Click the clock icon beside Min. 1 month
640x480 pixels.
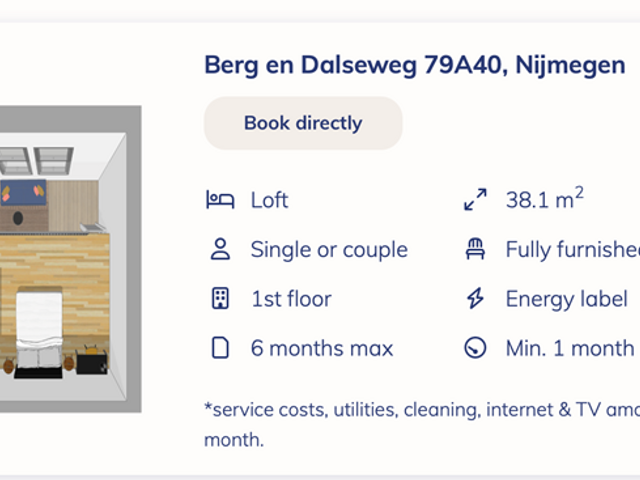(475, 348)
